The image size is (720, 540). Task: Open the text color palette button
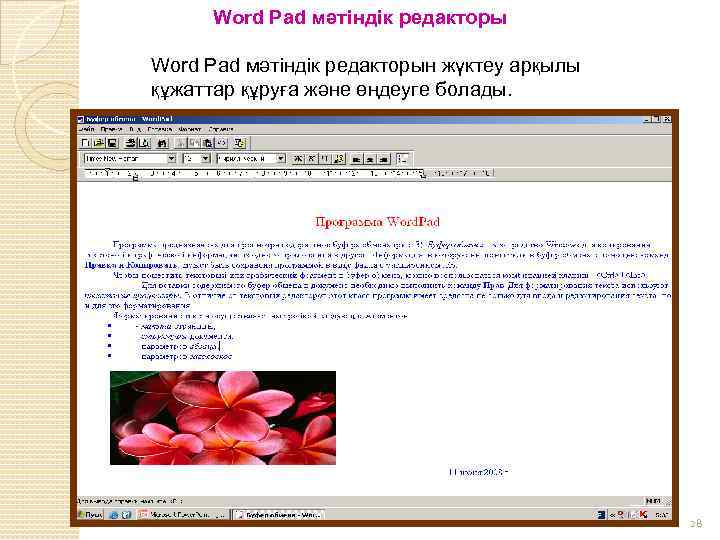pos(339,158)
